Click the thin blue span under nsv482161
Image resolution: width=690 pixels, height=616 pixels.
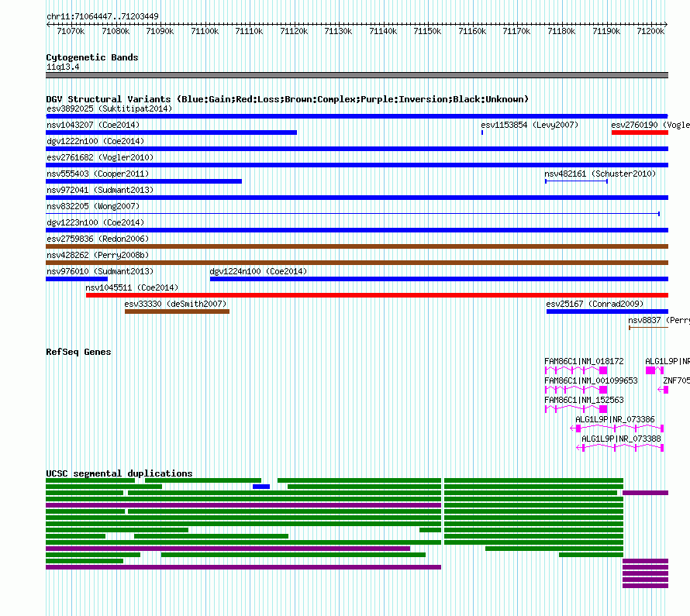coord(577,181)
